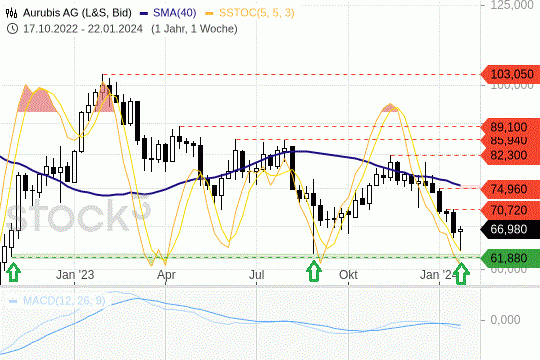Click the 70,720 resistance price tag
Screen dimensions: 540x360
(x=510, y=210)
